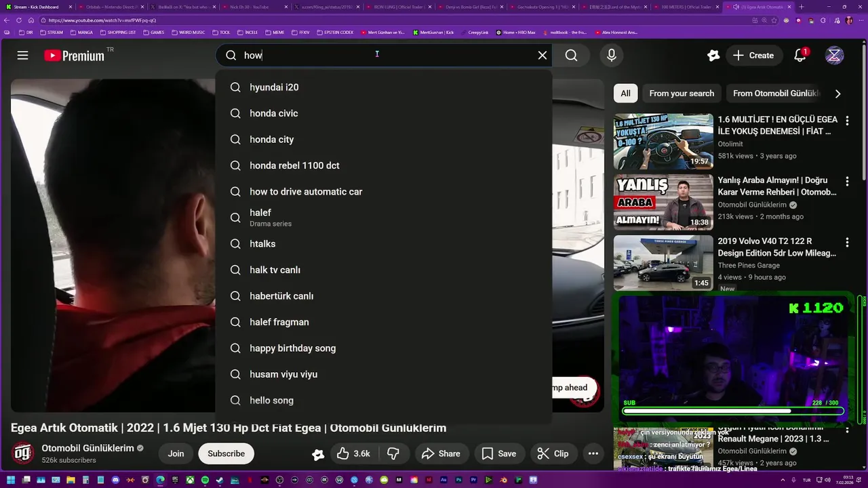Image resolution: width=868 pixels, height=488 pixels.
Task: Pick the 'hello song' suggestion
Action: (x=383, y=401)
